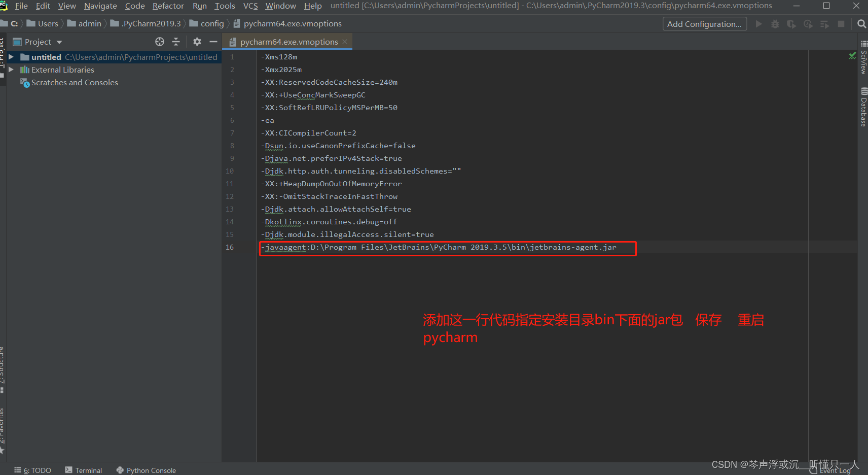This screenshot has height=475, width=868.
Task: Open the Code menu
Action: [135, 6]
